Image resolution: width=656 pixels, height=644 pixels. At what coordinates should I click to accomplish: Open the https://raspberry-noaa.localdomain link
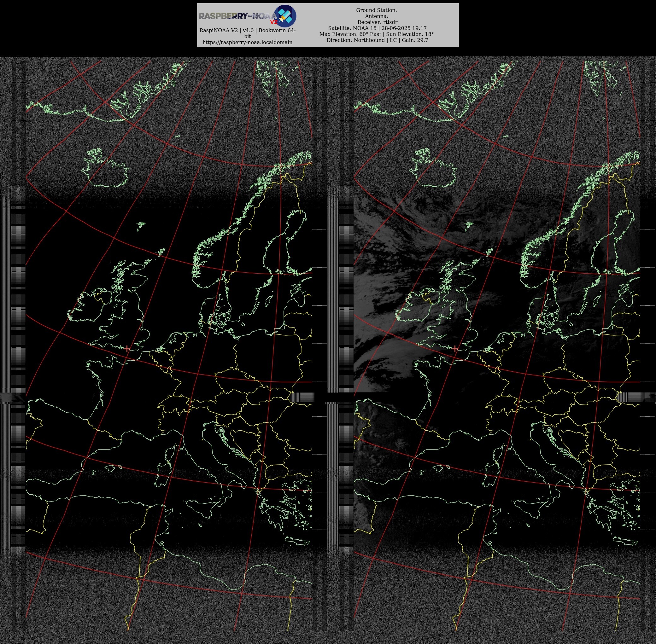click(x=248, y=42)
